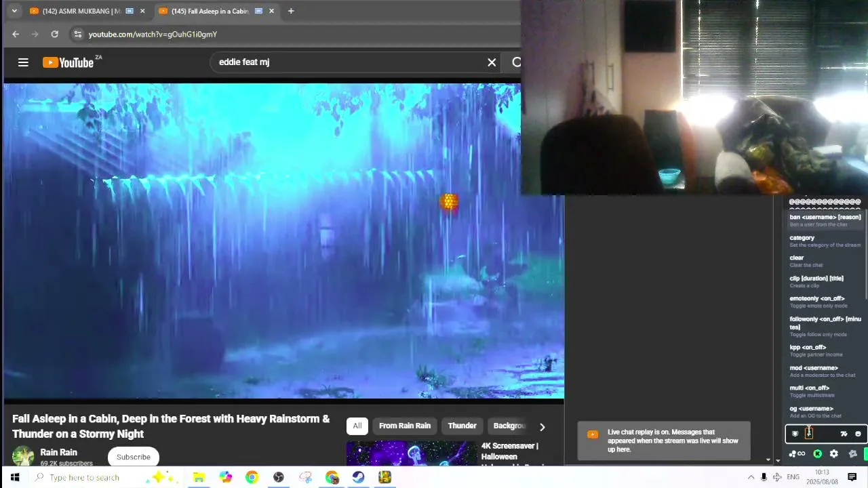The width and height of the screenshot is (868, 488).
Task: Open OBS Studio from the taskbar
Action: pos(279,477)
